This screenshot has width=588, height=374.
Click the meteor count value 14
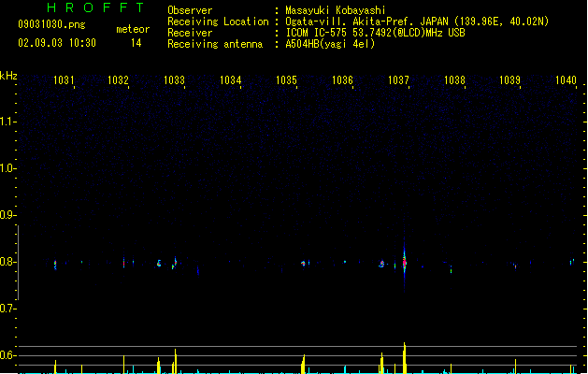[136, 43]
